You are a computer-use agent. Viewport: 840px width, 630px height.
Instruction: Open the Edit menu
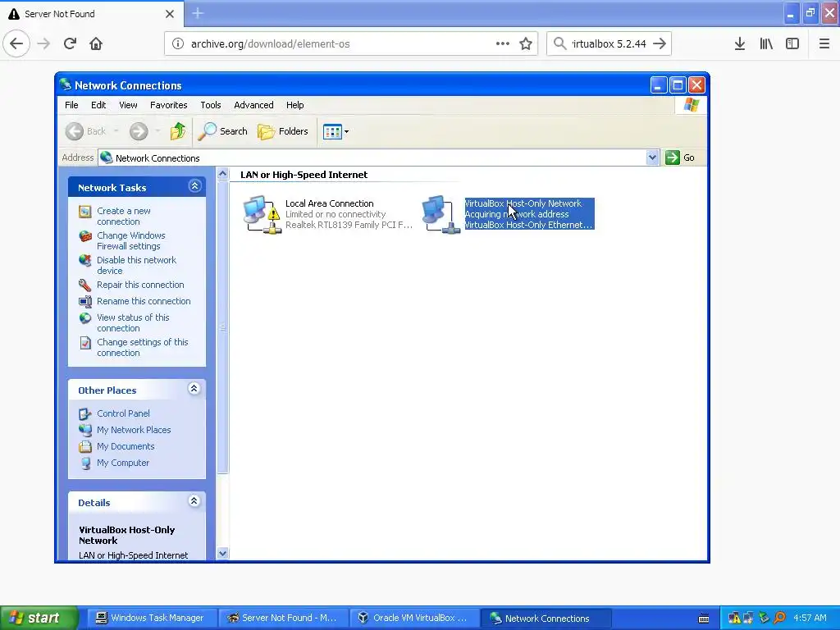pos(98,105)
